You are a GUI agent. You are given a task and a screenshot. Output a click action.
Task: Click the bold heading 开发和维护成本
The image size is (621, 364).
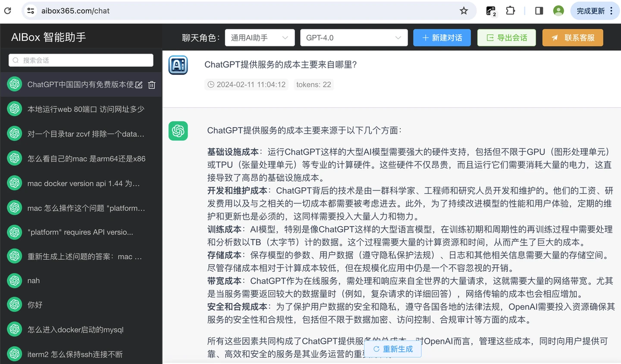click(x=237, y=191)
